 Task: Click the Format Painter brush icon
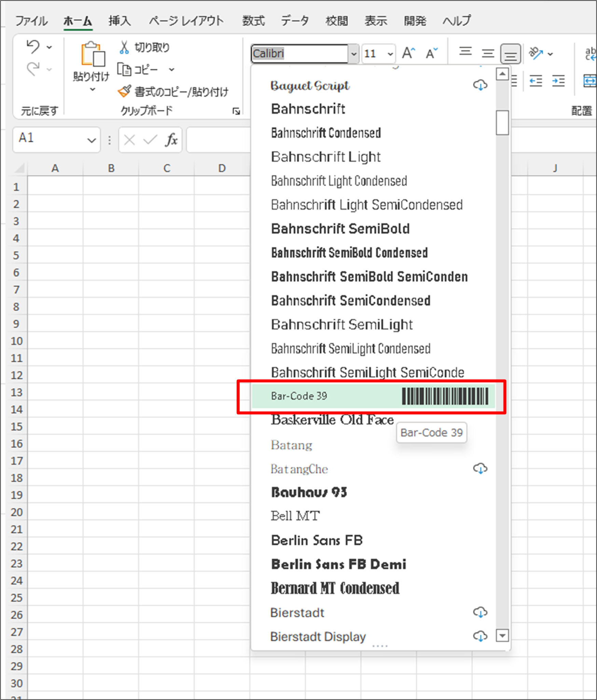coord(124,91)
